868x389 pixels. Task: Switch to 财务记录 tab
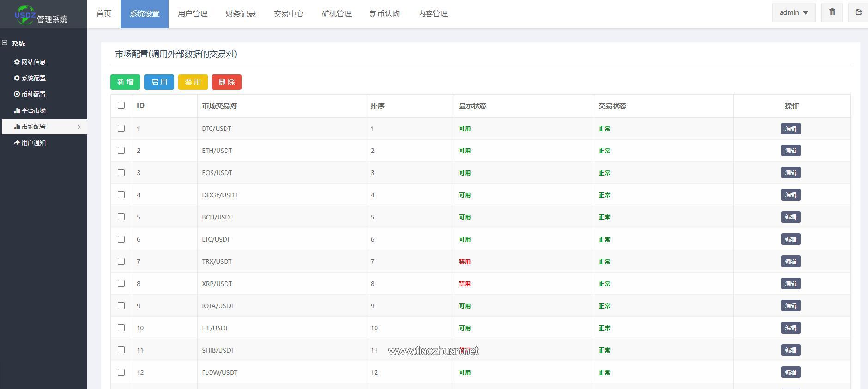[241, 14]
